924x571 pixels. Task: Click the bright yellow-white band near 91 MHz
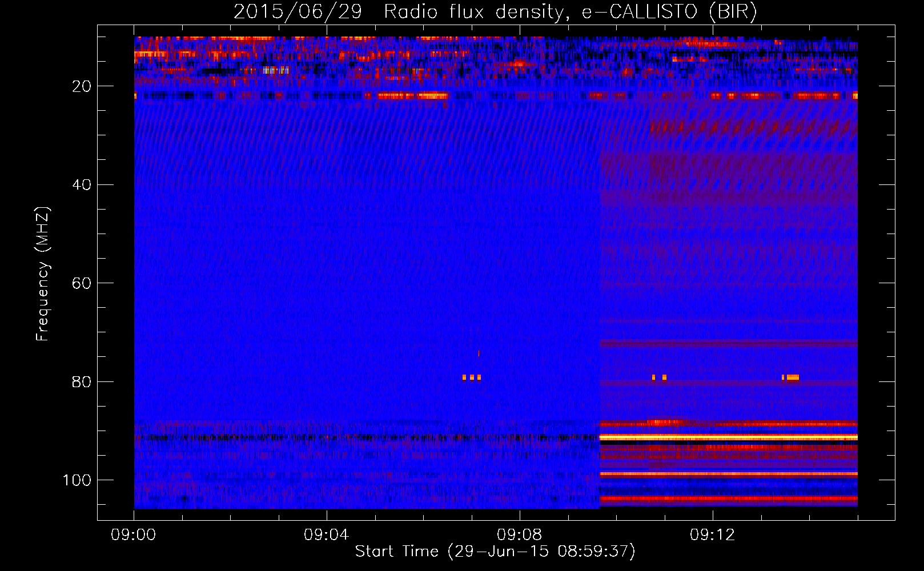(728, 437)
